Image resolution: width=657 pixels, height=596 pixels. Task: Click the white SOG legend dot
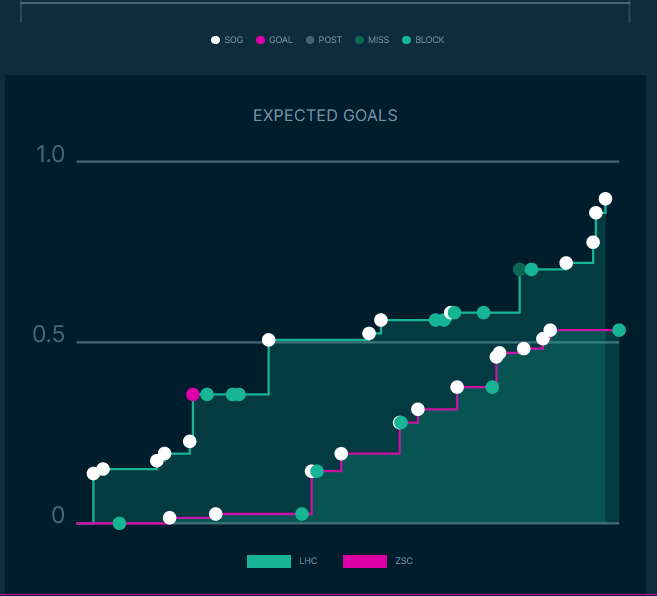tap(215, 40)
